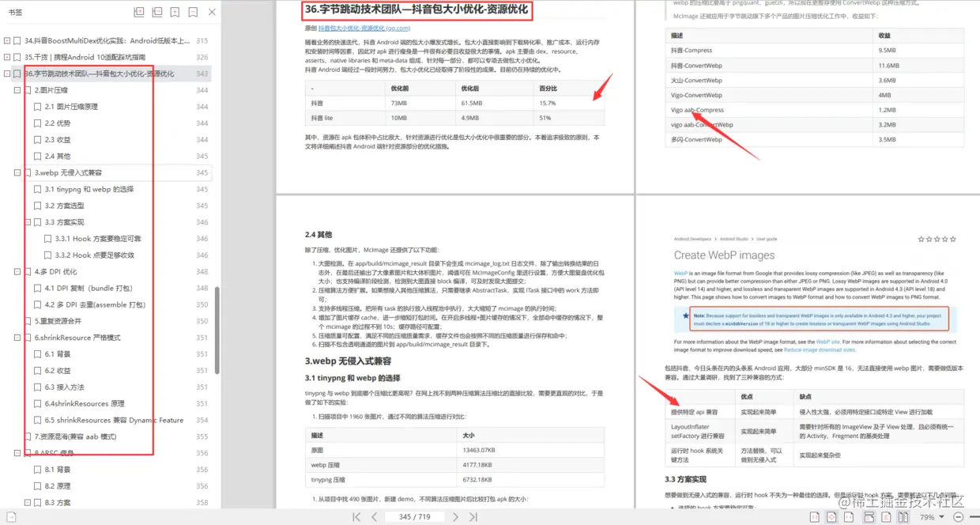
Task: Click the WebP site link in document
Action: (828, 341)
